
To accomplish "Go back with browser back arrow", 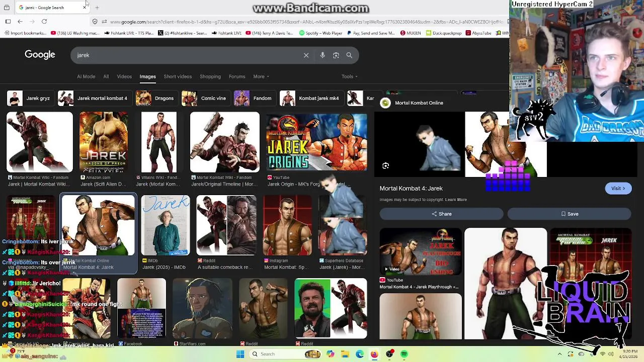I will (20, 22).
